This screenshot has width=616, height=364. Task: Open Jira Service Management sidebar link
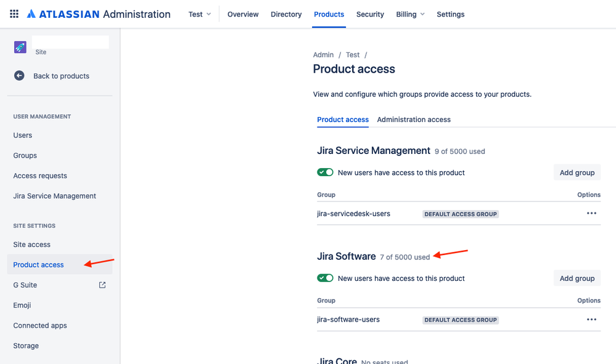55,196
